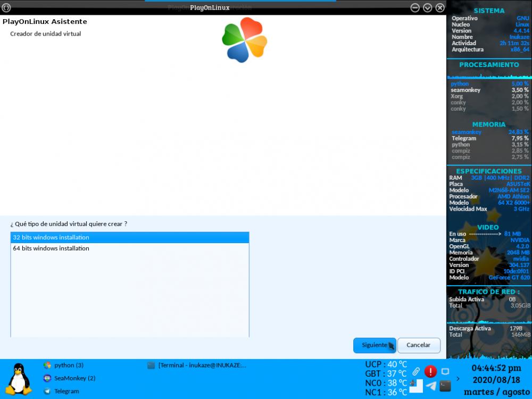Viewport: 532px width, 399px height.
Task: Click the PlayOnLinux clover logo
Action: [x=244, y=40]
